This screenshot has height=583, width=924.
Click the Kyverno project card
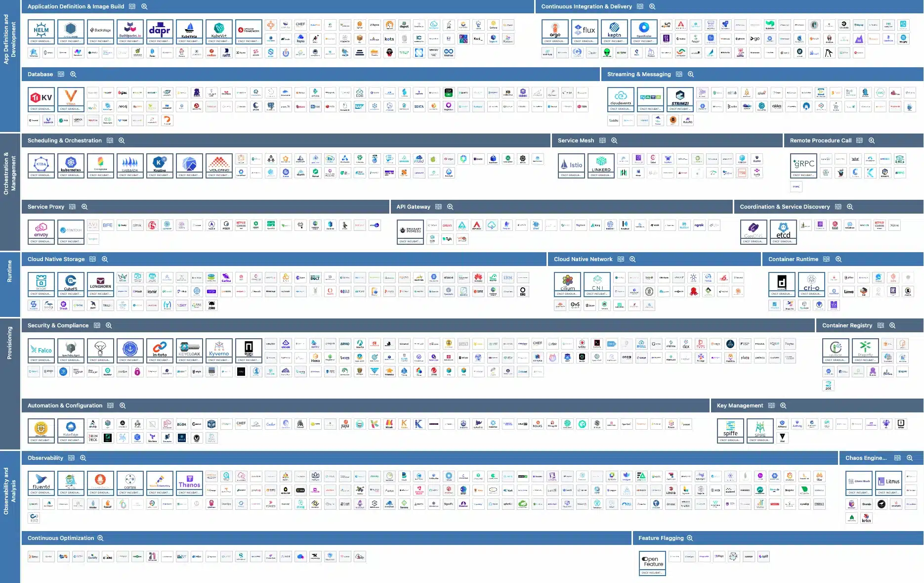(219, 351)
